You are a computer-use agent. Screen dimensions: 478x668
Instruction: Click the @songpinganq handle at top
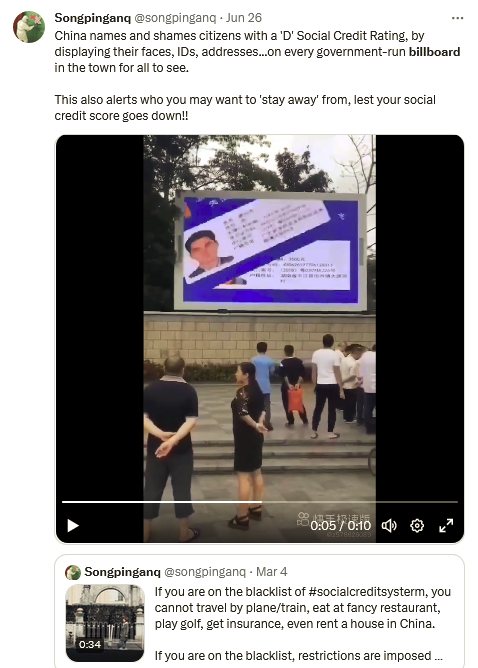(x=176, y=18)
